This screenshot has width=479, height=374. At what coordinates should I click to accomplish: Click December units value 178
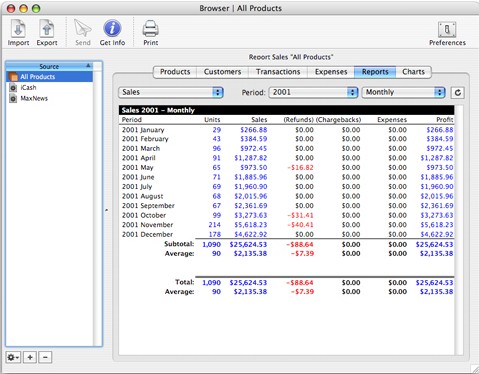pos(215,234)
